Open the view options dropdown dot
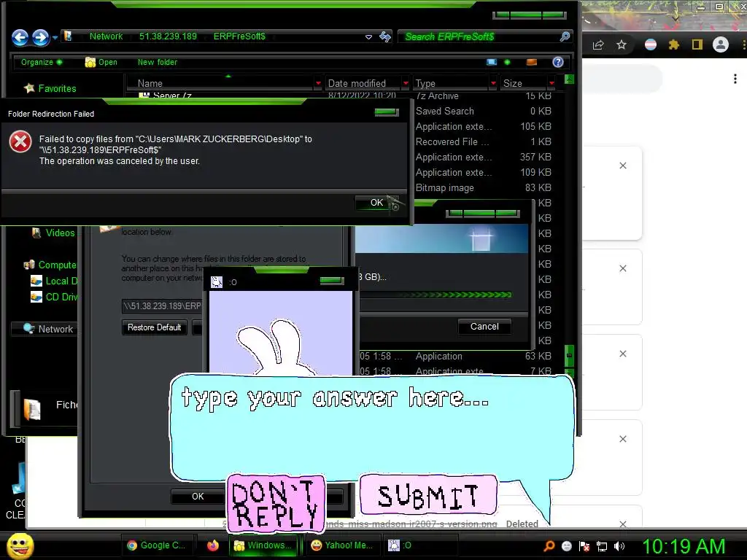 click(x=507, y=62)
